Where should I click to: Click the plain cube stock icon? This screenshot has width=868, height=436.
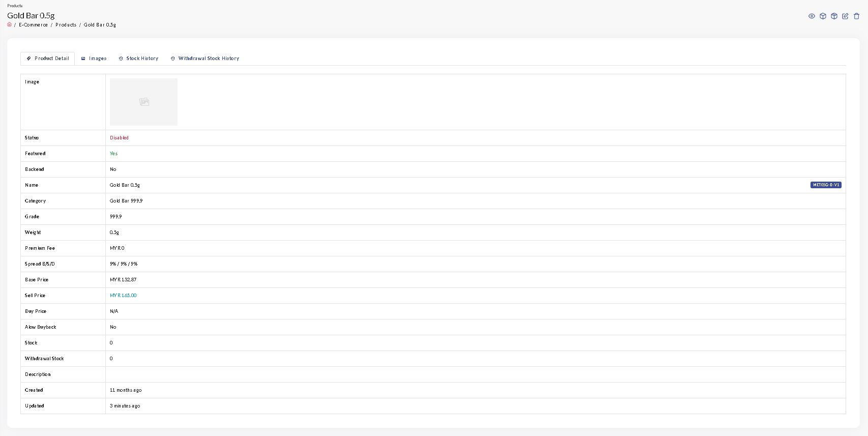[823, 16]
